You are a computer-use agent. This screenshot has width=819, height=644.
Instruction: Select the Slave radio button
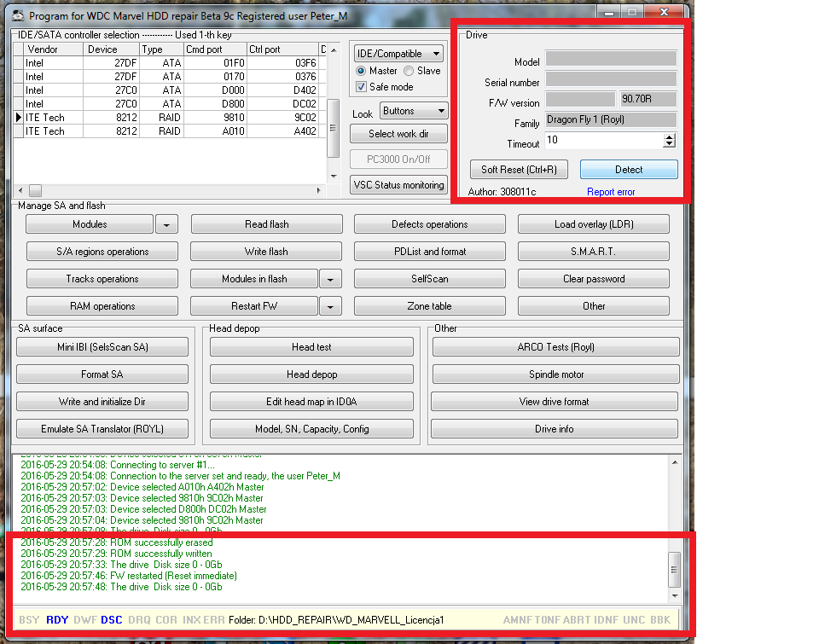click(x=409, y=71)
